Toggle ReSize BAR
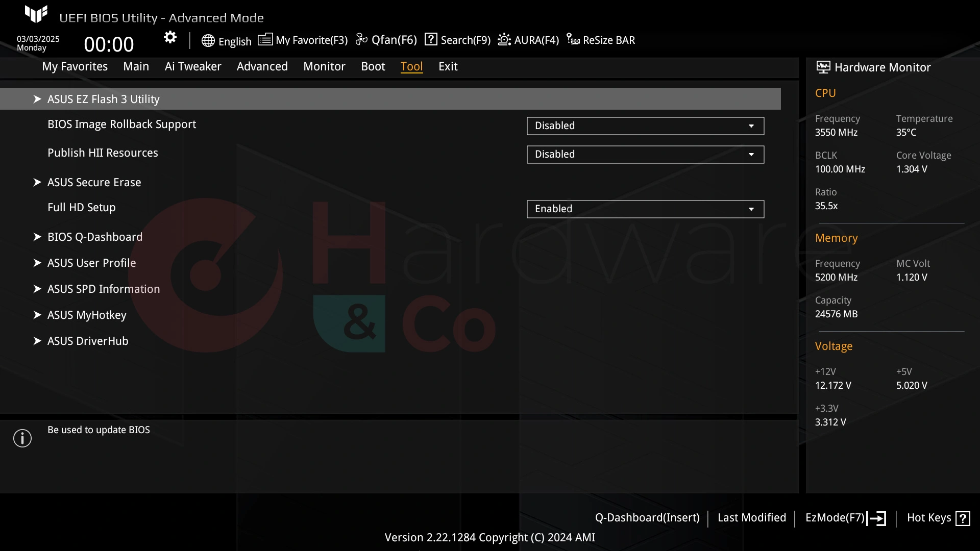The image size is (980, 551). coord(601,40)
